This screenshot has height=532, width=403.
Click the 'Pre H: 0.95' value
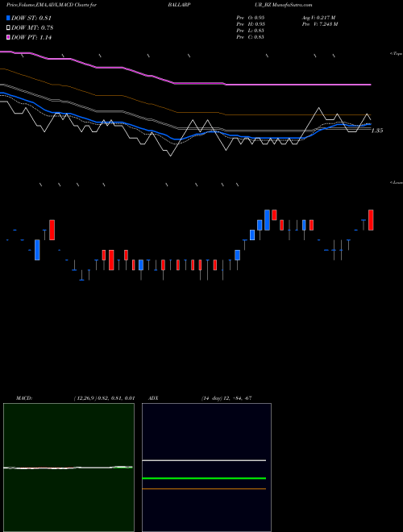[251, 23]
